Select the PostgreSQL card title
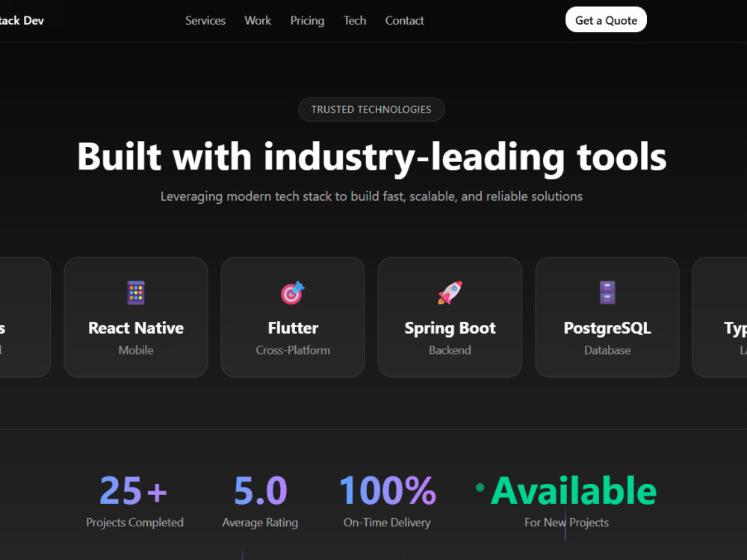Viewport: 747px width, 560px height. tap(607, 328)
